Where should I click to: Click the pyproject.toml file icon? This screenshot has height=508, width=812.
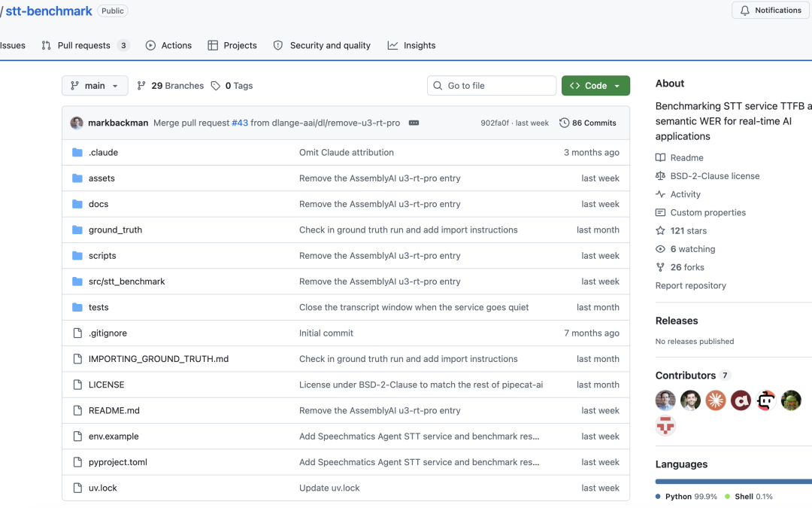(x=77, y=462)
